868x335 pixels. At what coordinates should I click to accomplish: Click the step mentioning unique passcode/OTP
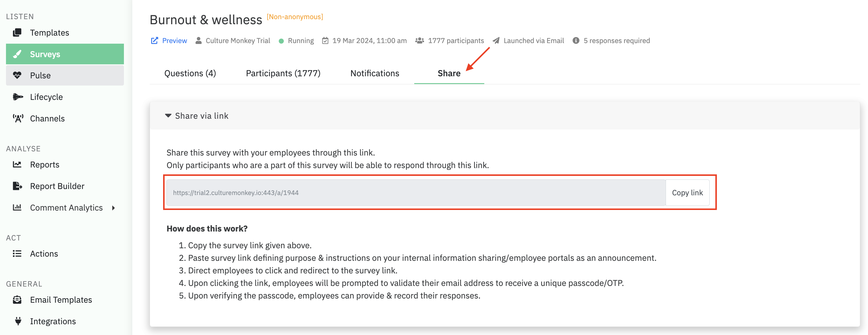(406, 283)
